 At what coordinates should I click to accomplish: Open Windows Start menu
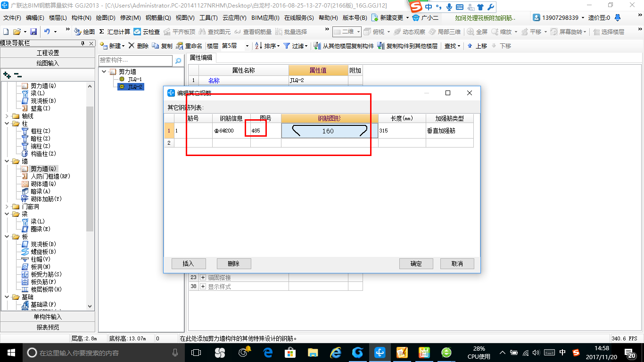11,352
